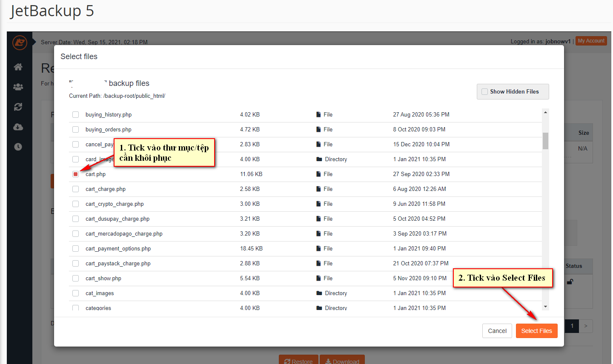Click the file list scrollbar thumb

coord(545,141)
